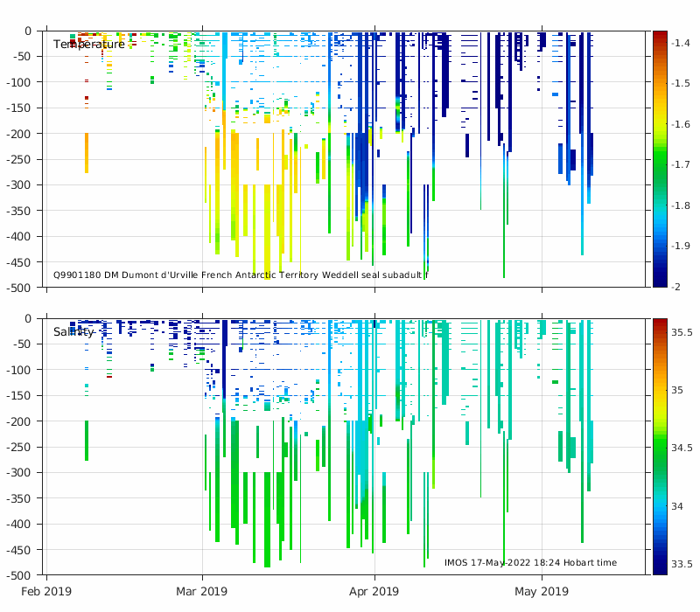
Task: Click the Q9901180 Weddell seal caption text
Action: tap(241, 275)
